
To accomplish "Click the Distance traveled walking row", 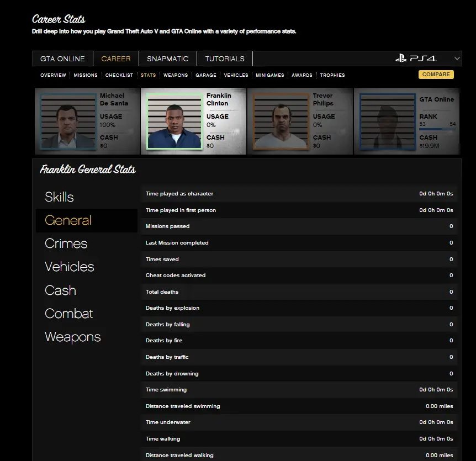I will pyautogui.click(x=299, y=455).
